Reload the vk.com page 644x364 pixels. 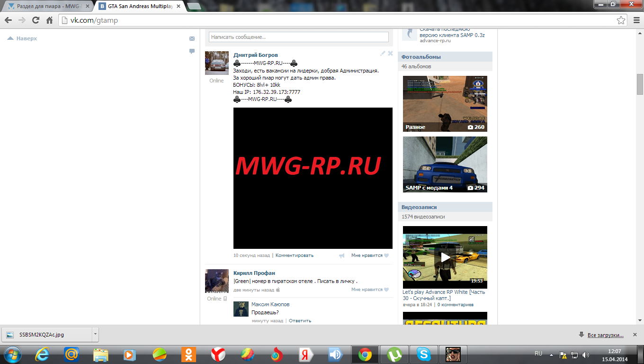point(36,20)
